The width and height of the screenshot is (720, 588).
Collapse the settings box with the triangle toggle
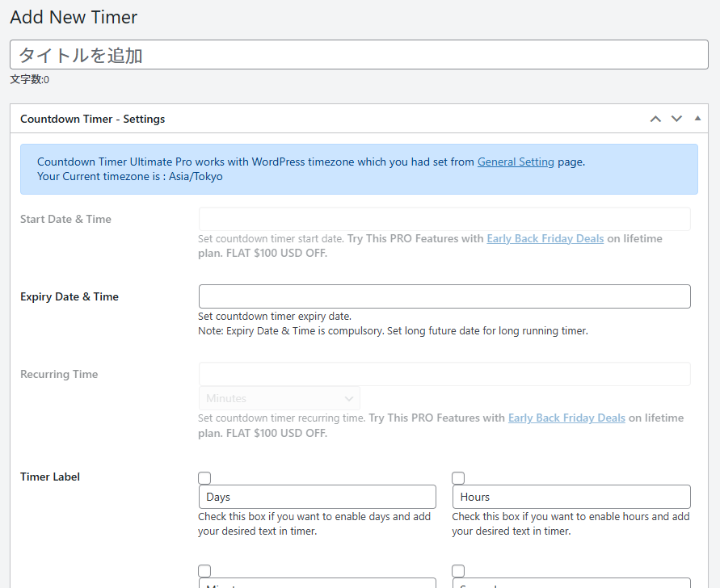point(697,118)
